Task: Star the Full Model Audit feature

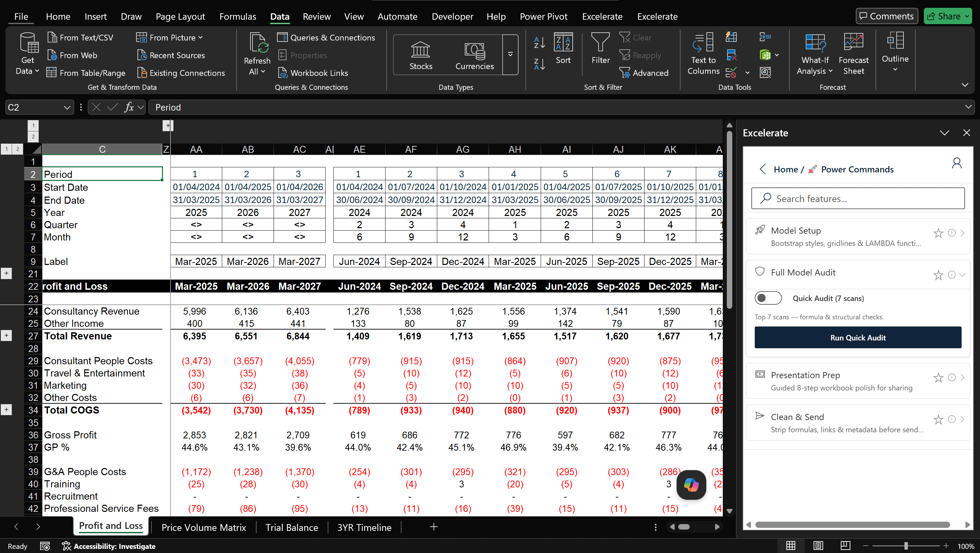Action: point(938,274)
